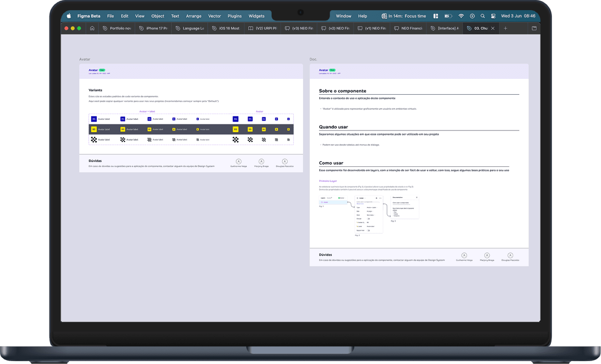Open the Control Center icon
This screenshot has width=601, height=364.
[x=493, y=16]
